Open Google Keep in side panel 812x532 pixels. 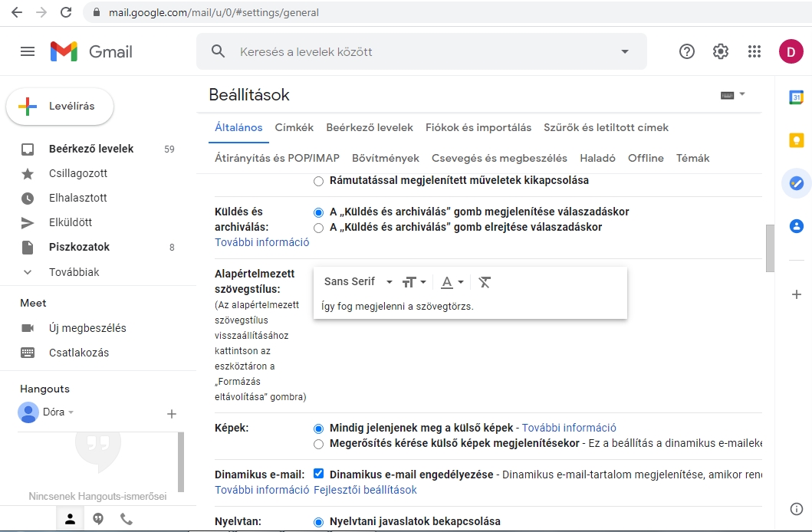pyautogui.click(x=797, y=140)
